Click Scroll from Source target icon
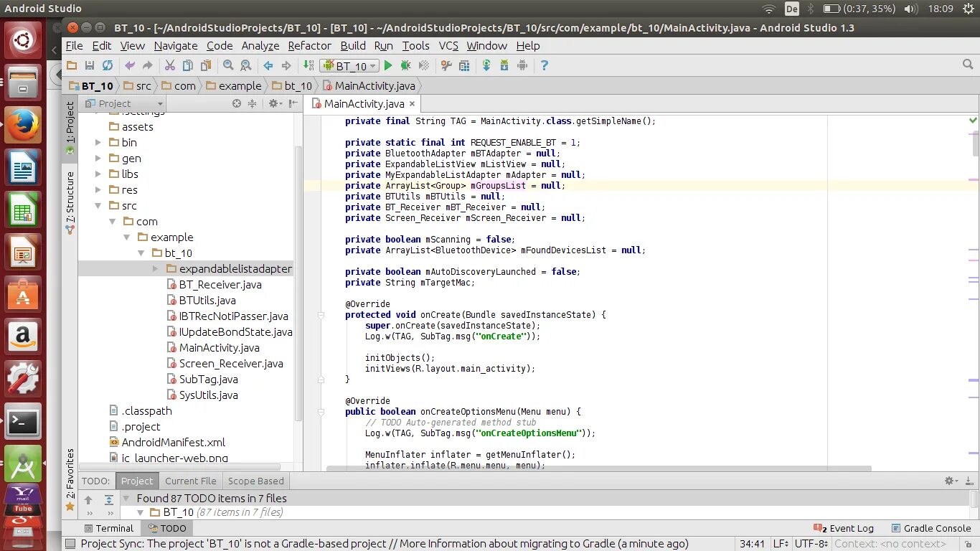Image resolution: width=980 pixels, height=551 pixels. (237, 103)
